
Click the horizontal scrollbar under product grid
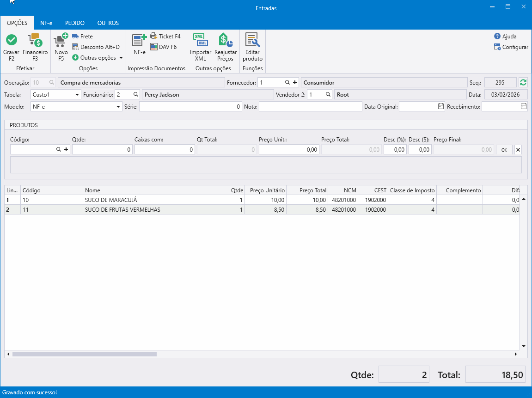[x=85, y=354]
